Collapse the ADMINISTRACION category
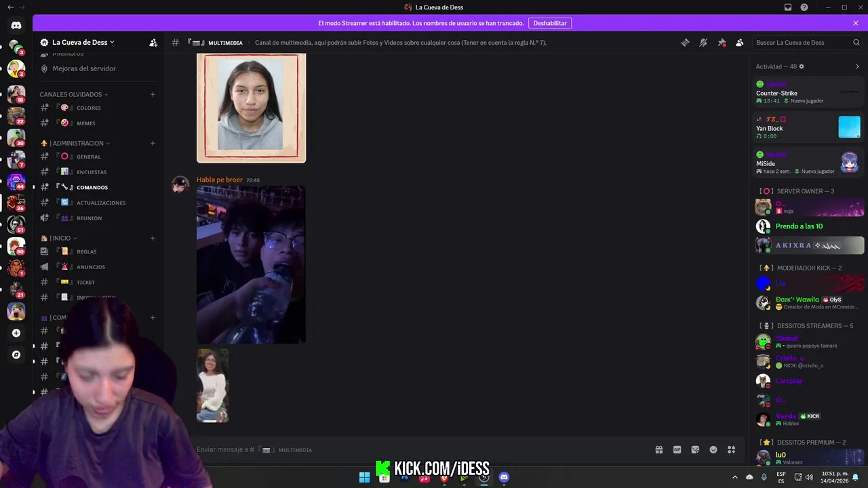Image resolution: width=868 pixels, height=488 pixels. pos(75,143)
